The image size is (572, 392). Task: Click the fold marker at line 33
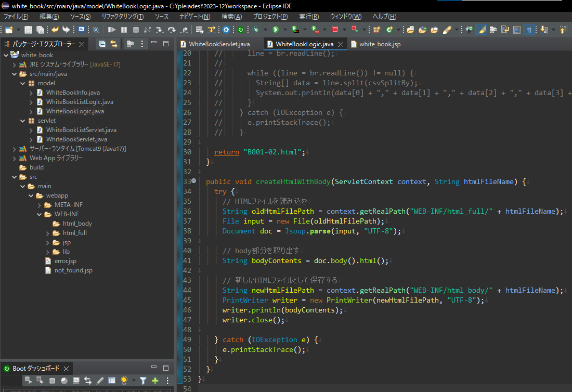(193, 181)
